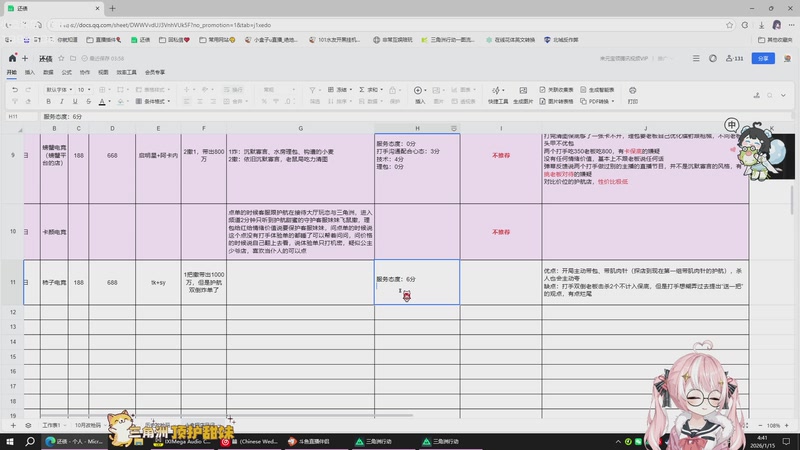The image size is (800, 450).
Task: Switch to the 公式 ribbon tab
Action: (66, 72)
